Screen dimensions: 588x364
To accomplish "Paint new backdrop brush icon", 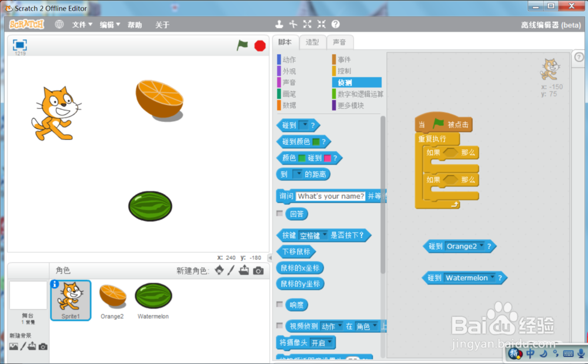I will pyautogui.click(x=23, y=346).
